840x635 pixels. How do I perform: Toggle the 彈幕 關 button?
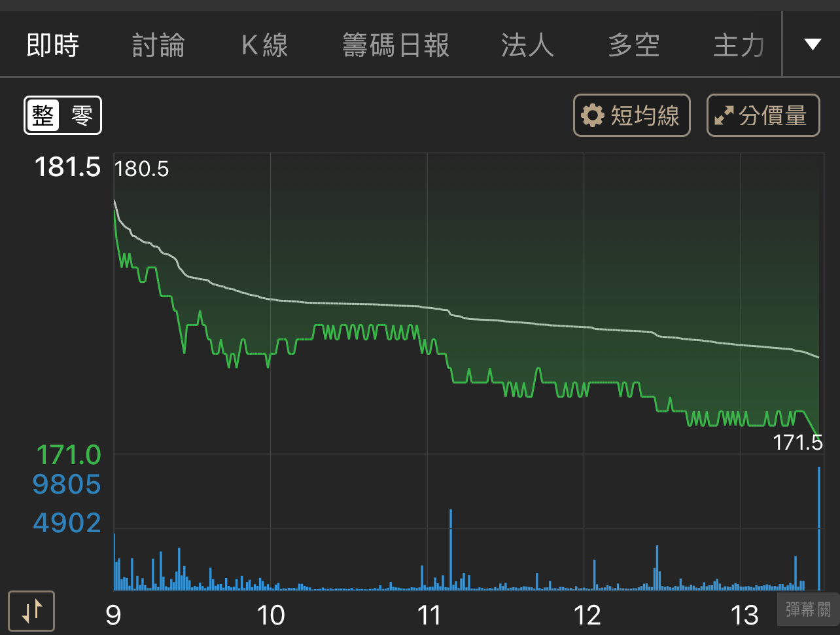(808, 610)
